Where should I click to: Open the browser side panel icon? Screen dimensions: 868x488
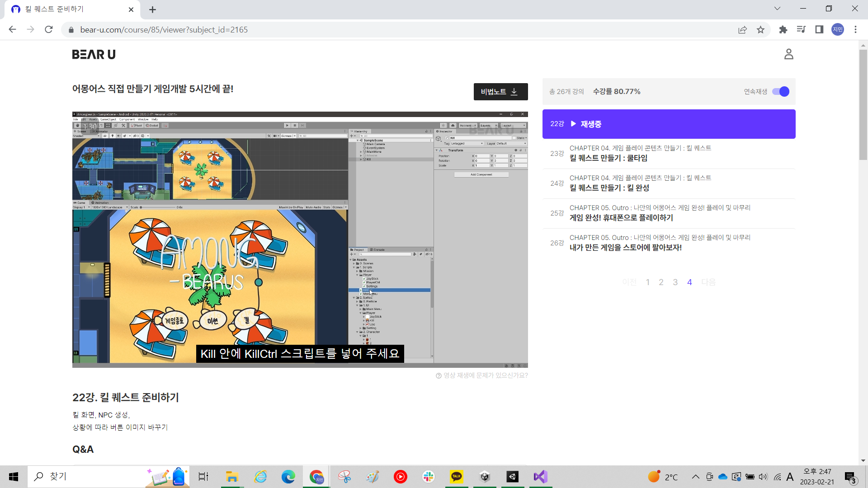pos(819,30)
